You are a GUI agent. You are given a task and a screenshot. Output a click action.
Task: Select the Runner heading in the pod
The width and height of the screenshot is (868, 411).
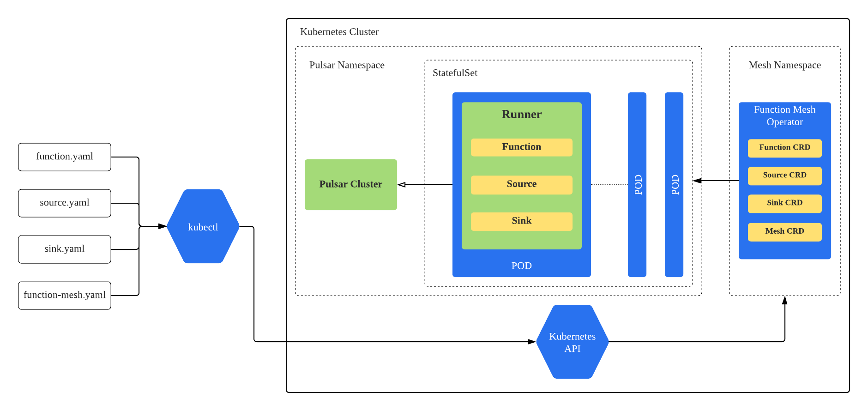(521, 114)
